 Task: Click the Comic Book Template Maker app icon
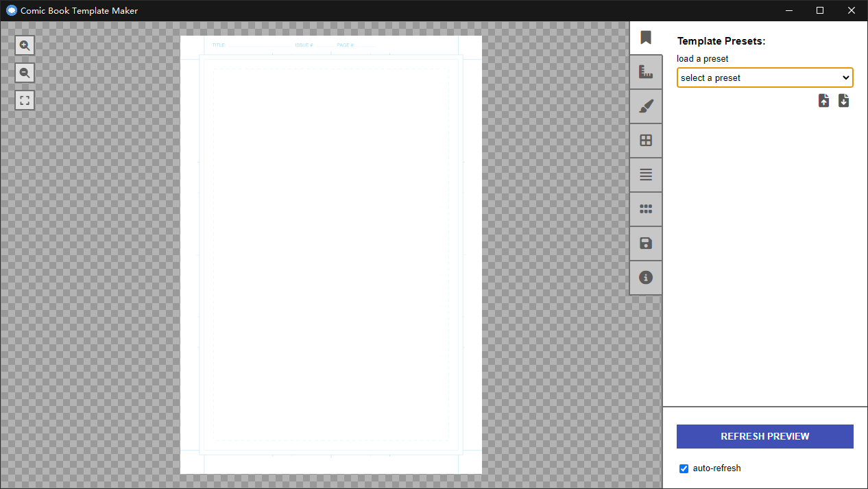[11, 10]
